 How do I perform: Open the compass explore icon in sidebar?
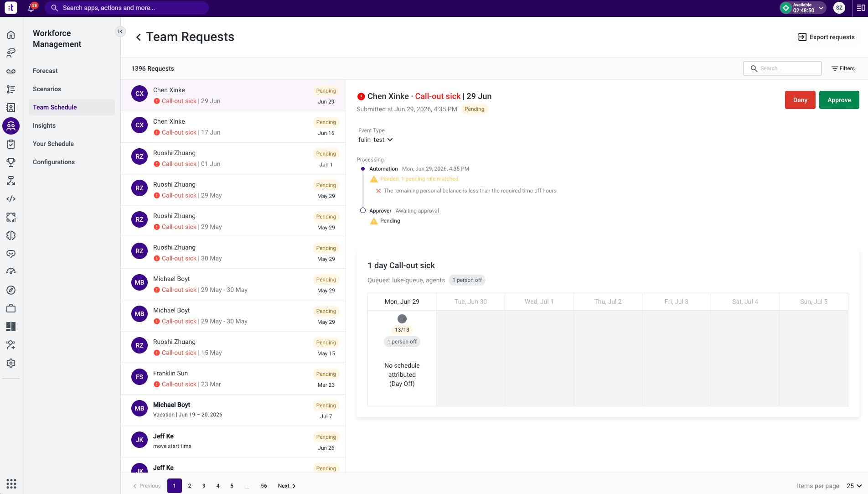coord(11,290)
